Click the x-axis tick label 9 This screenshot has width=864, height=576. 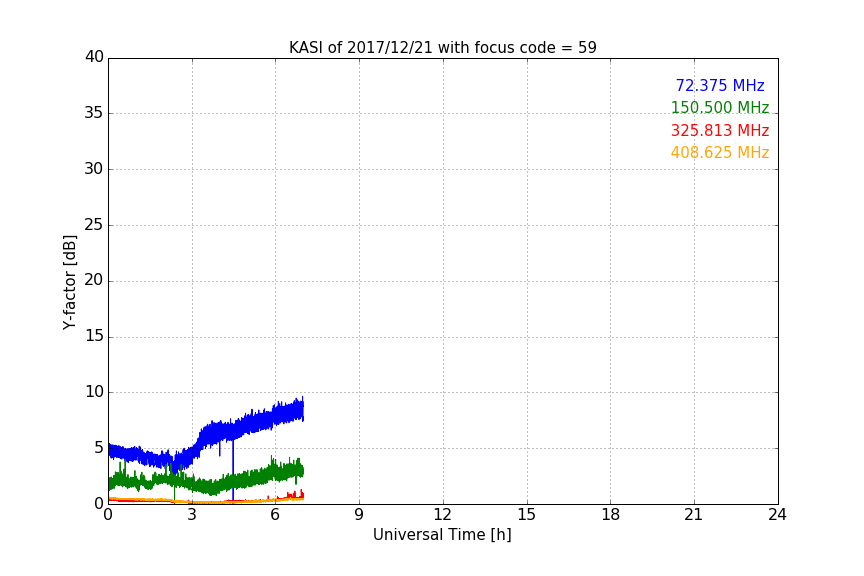pos(359,515)
